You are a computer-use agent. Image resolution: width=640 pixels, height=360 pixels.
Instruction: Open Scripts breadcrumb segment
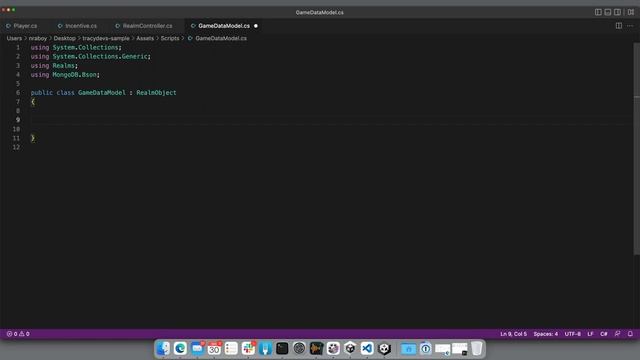point(170,38)
